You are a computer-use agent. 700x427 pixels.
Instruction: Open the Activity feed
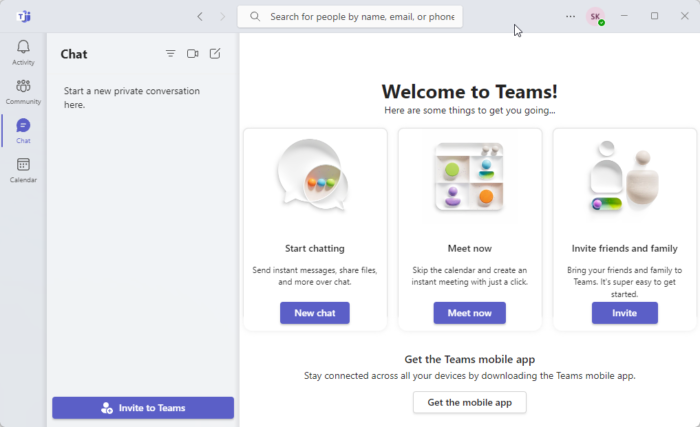pyautogui.click(x=23, y=52)
